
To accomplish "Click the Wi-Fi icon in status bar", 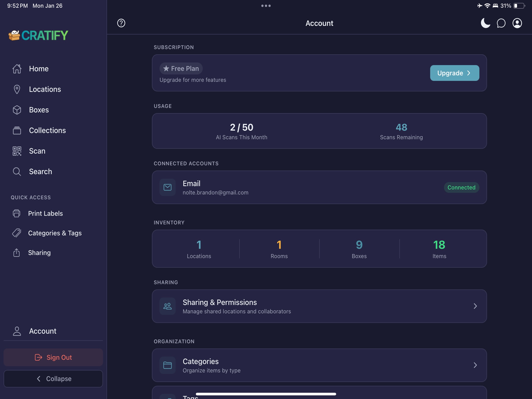I will click(x=487, y=6).
